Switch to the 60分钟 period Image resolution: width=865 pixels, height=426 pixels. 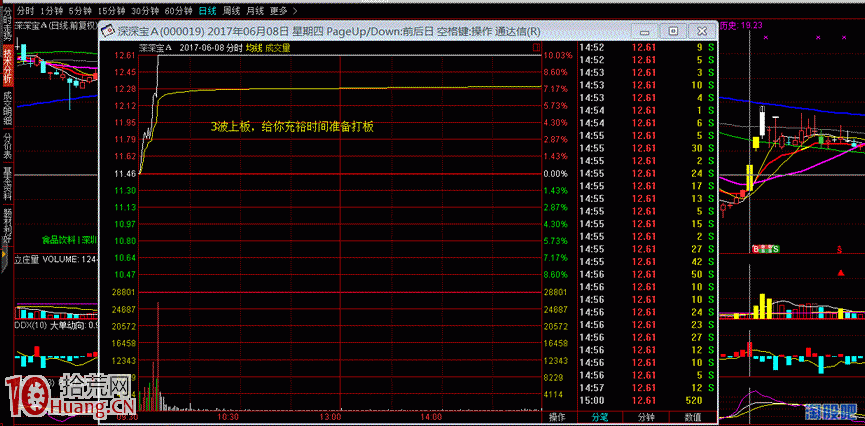(179, 10)
